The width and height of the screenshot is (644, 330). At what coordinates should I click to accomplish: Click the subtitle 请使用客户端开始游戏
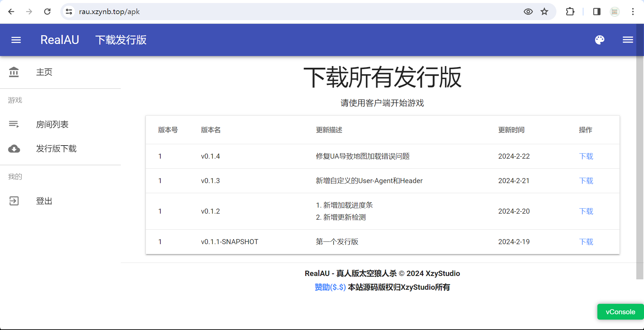(382, 103)
